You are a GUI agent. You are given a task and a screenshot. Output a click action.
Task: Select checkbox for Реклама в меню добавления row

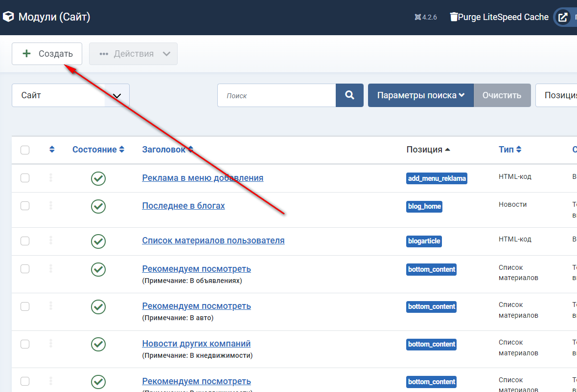tap(25, 178)
